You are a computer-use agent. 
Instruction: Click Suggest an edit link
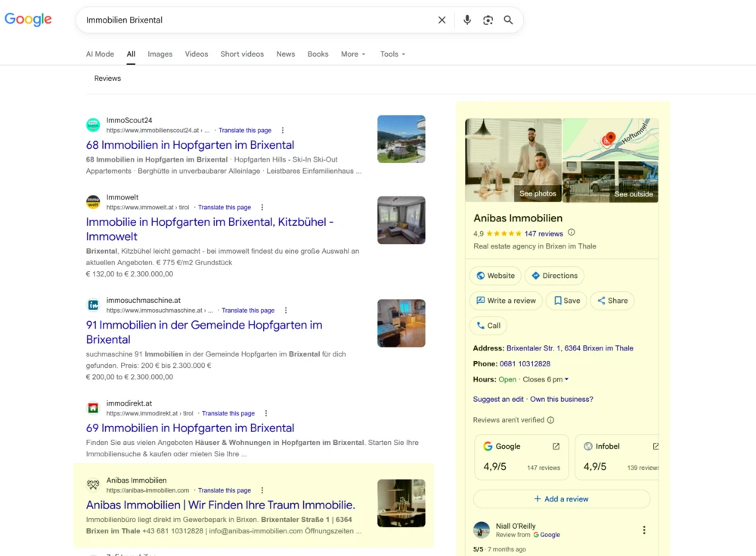(498, 400)
